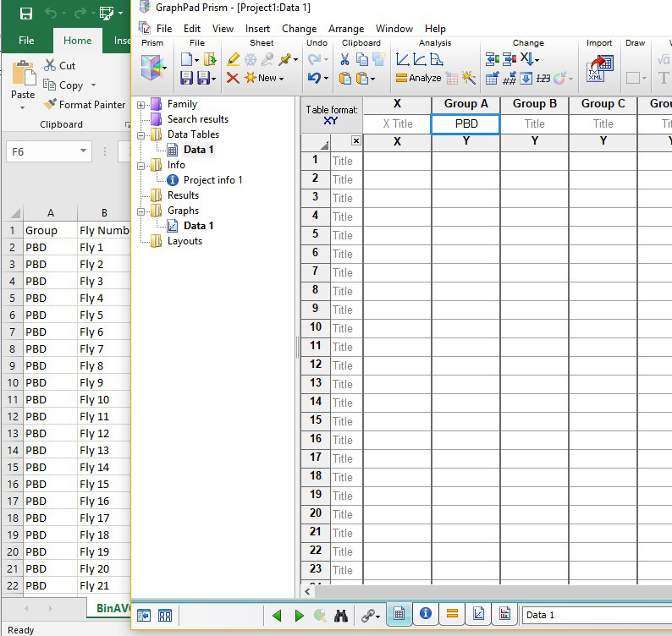Select the Layouts folder in navigator
Screen dimensions: 672x636
pos(185,241)
